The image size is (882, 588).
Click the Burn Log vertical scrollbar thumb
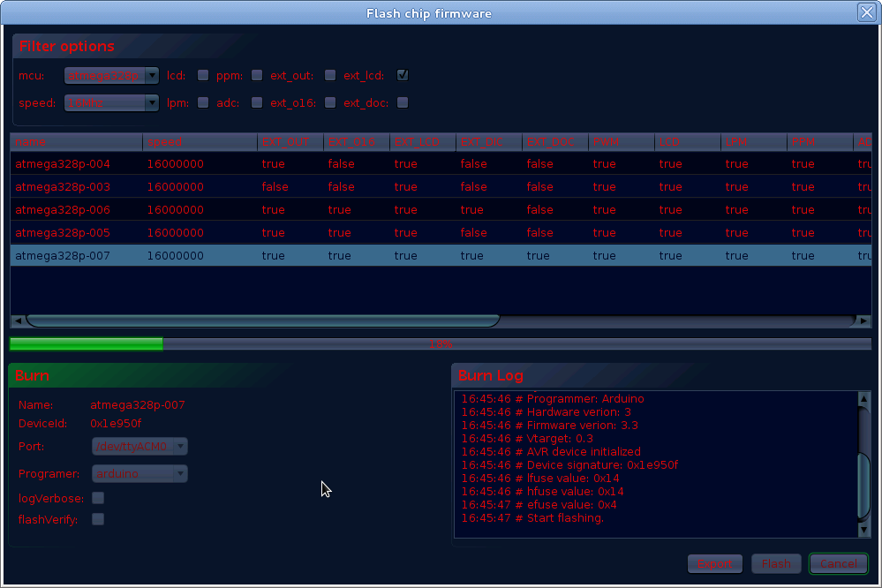point(864,485)
